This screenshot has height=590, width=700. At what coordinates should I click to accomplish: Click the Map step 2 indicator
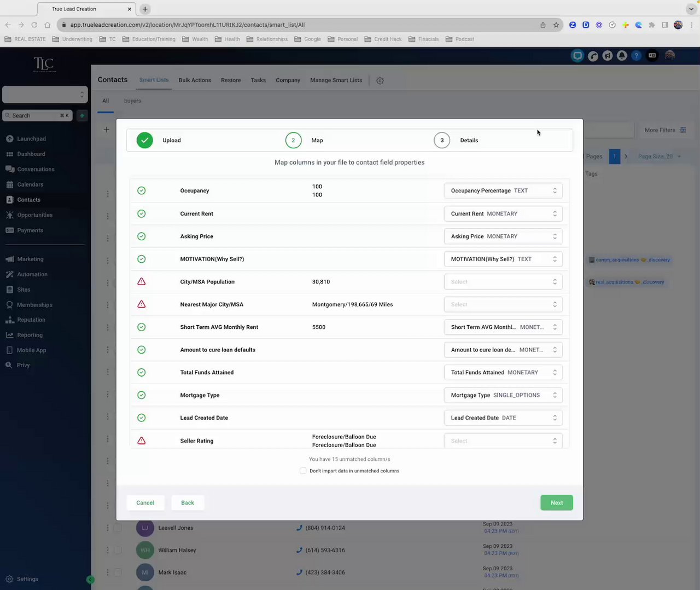pyautogui.click(x=293, y=141)
